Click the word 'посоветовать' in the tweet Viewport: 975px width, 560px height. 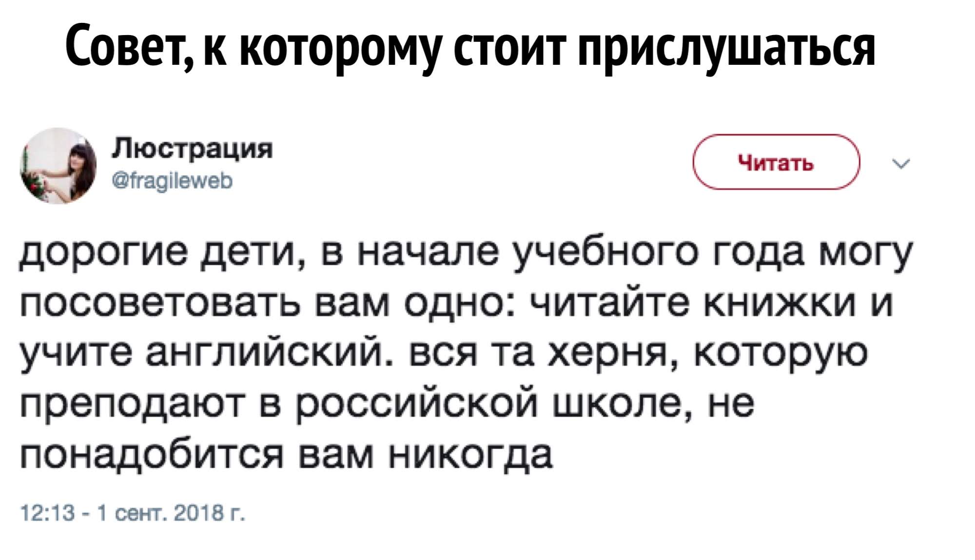[160, 305]
